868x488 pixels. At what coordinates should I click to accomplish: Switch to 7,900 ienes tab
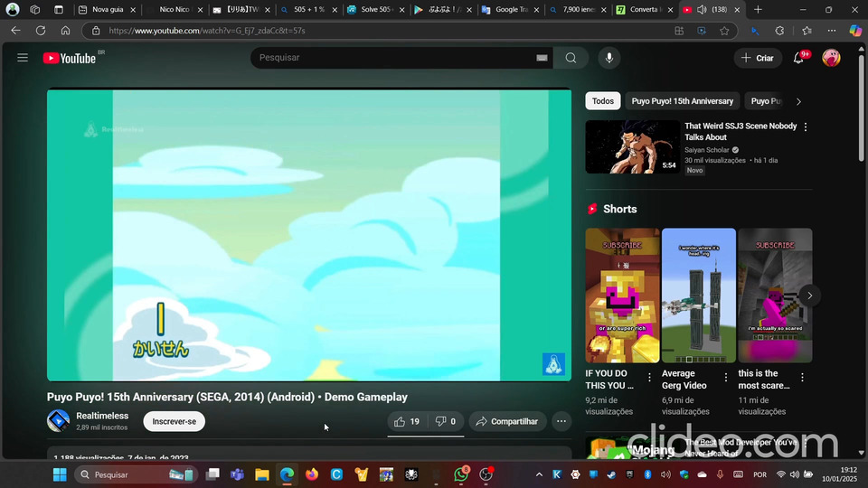pos(578,9)
